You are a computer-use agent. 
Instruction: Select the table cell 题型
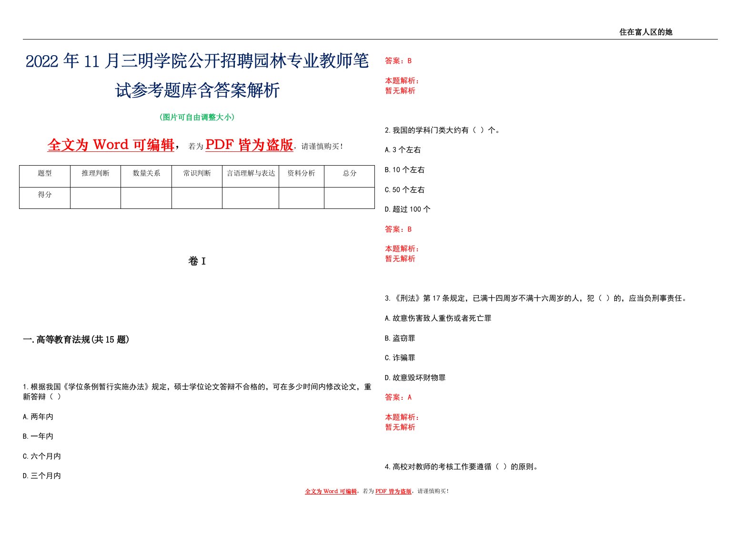pyautogui.click(x=45, y=176)
